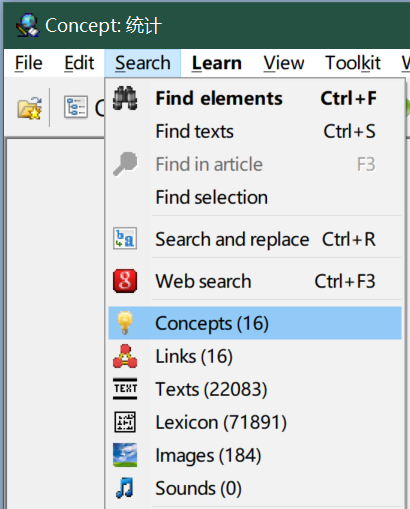Open the Toolkit menu
This screenshot has height=509, width=410.
coord(353,63)
